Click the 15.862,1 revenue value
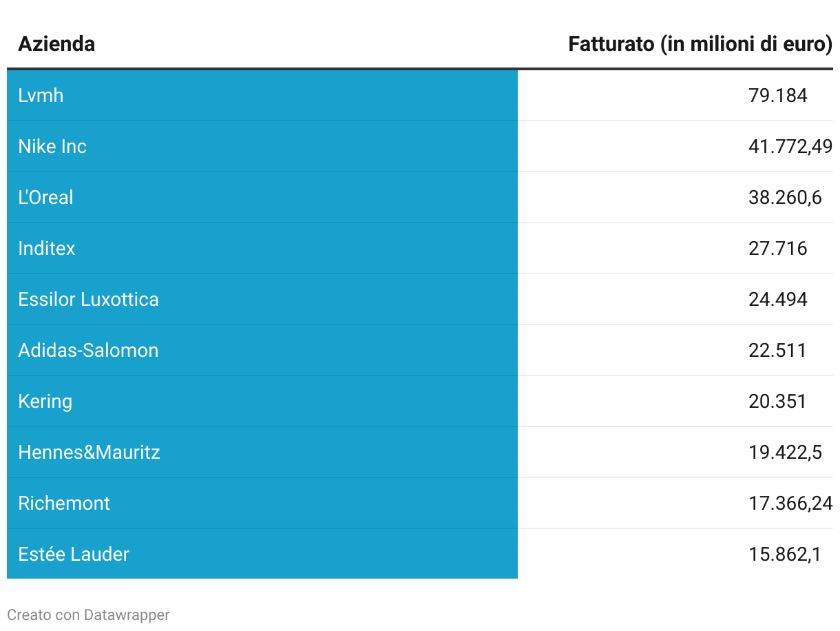Screen dimensions: 840x631 784,554
